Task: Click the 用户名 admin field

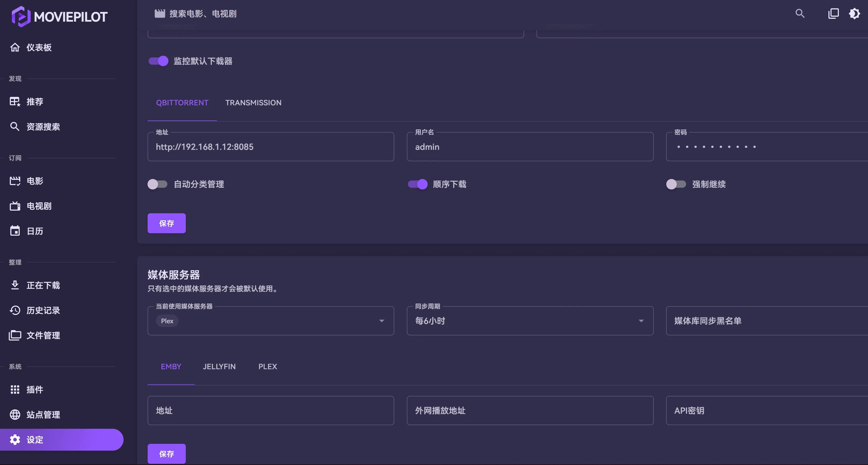Action: 530,147
